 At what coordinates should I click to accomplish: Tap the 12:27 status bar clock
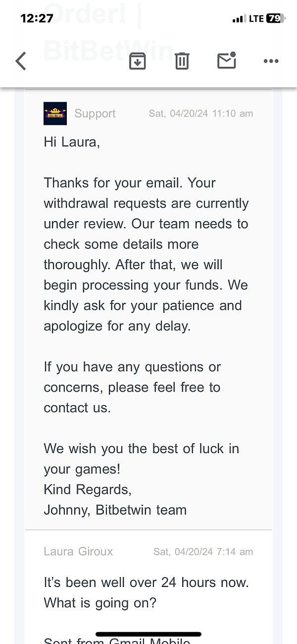point(37,18)
